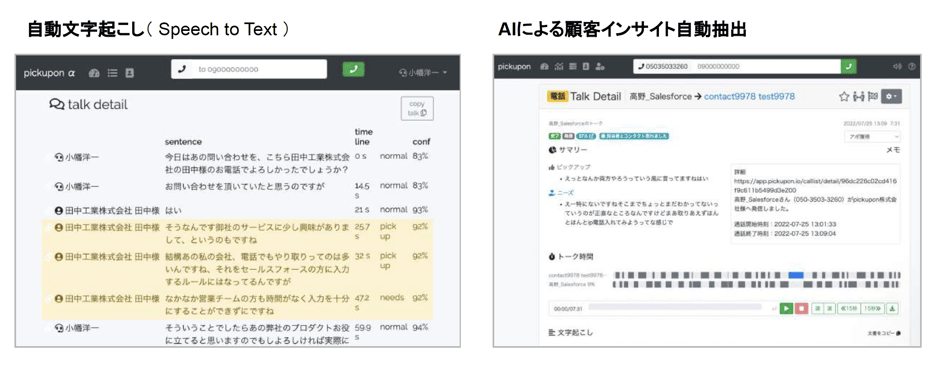
Task: Open contact9978 test9978 link
Action: (749, 96)
